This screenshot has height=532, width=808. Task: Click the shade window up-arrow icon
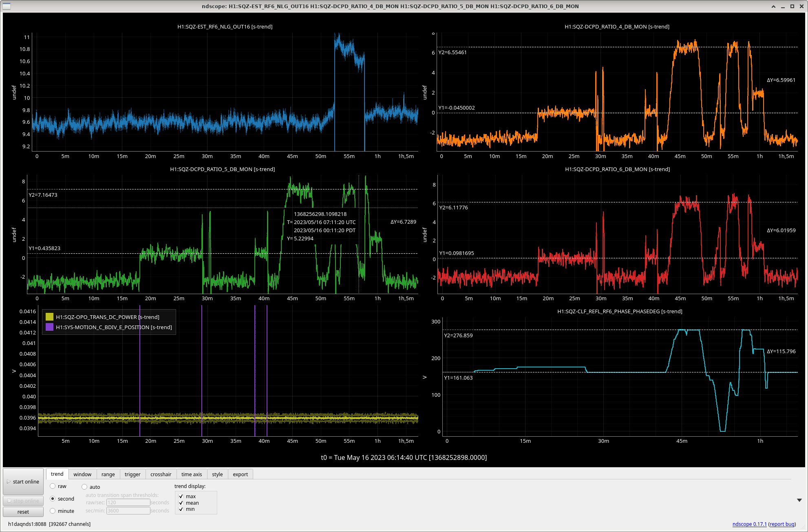pos(773,7)
